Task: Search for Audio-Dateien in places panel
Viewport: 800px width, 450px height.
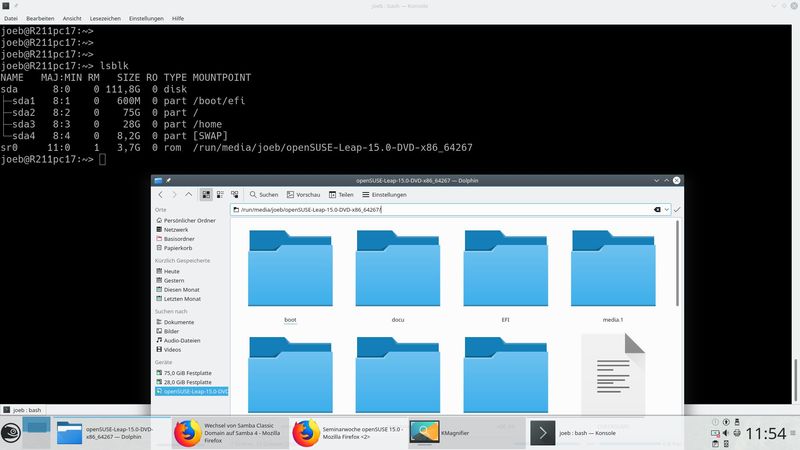Action: click(178, 341)
